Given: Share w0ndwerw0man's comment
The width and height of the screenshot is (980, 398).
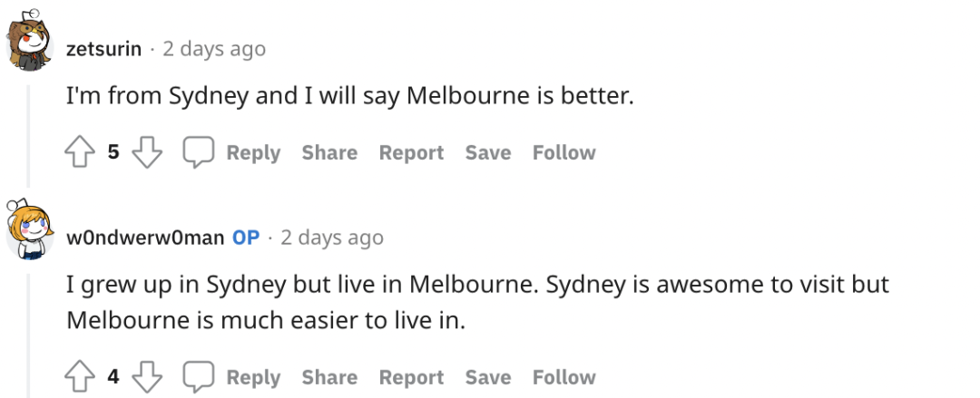Looking at the screenshot, I should [329, 377].
